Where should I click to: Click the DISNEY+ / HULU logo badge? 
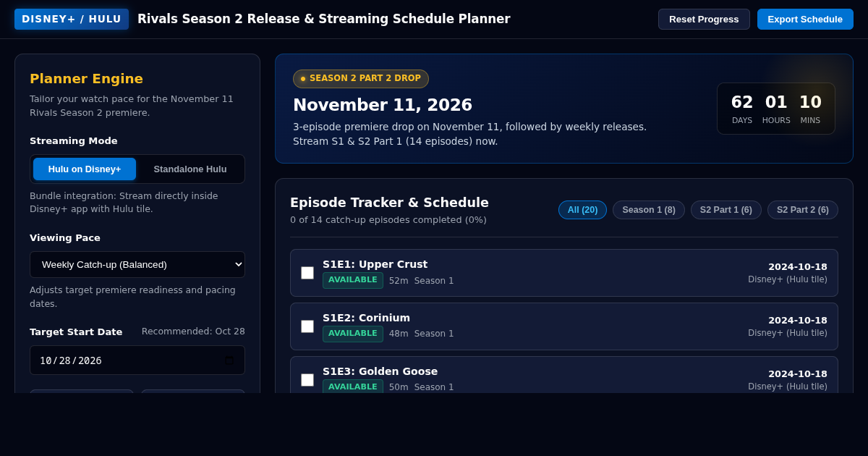[72, 19]
